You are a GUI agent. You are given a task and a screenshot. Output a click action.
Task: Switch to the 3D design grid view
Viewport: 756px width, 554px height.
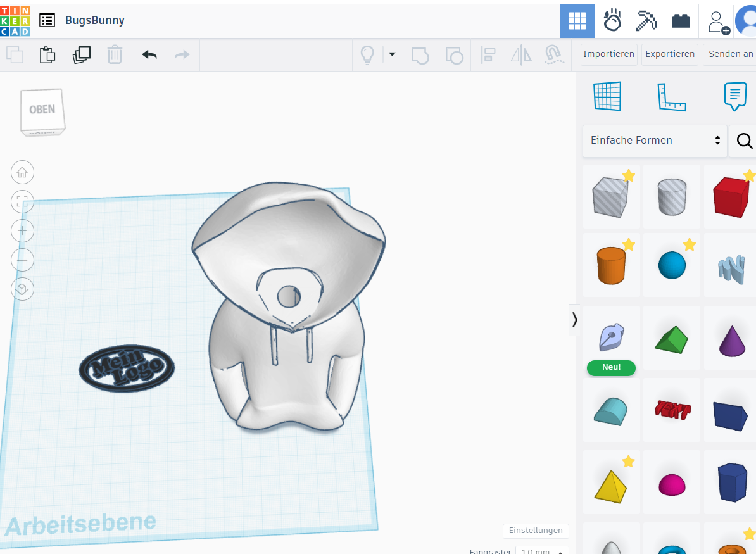[x=577, y=22]
